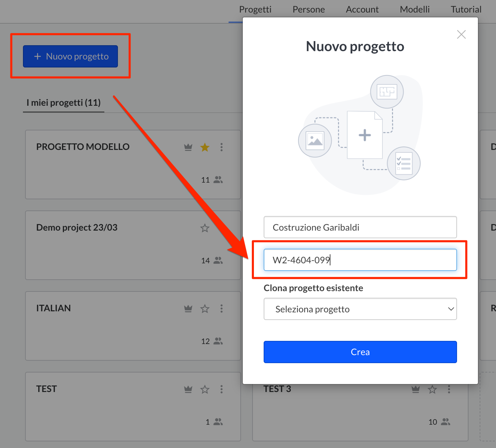Click the crown icon on TEST 3
Screen dimensions: 496x448
coord(416,390)
